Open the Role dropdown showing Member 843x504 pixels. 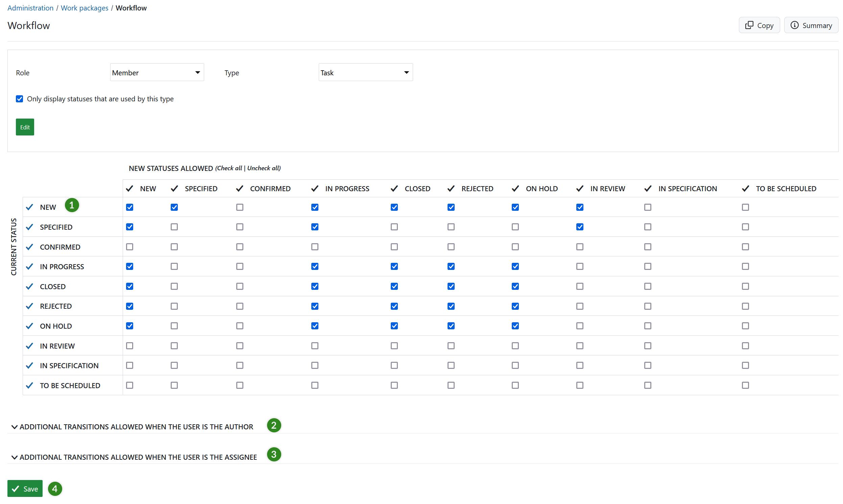156,72
